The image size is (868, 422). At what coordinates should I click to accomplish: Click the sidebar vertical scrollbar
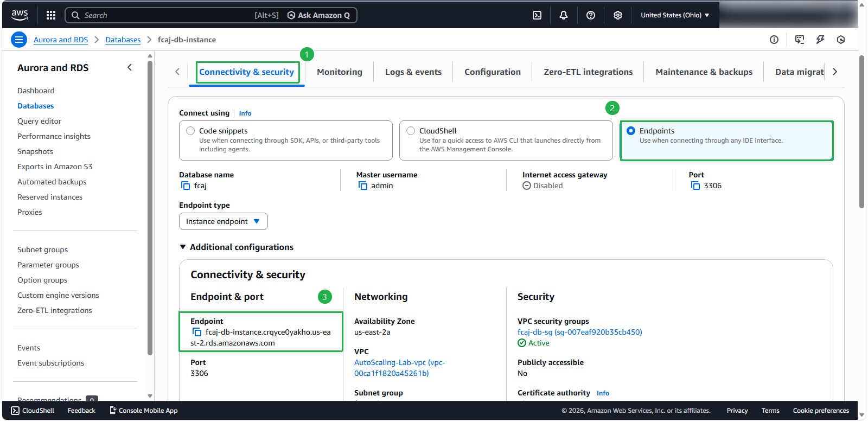pyautogui.click(x=150, y=208)
